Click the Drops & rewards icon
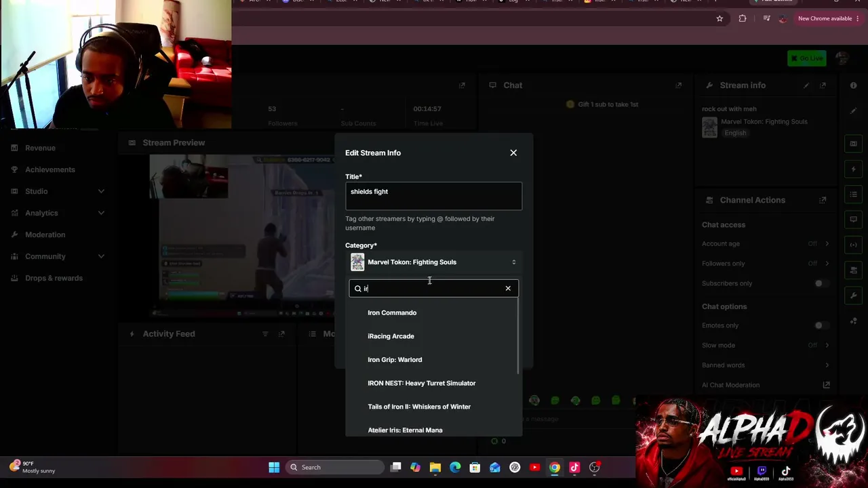Viewport: 868px width, 488px height. click(x=14, y=278)
